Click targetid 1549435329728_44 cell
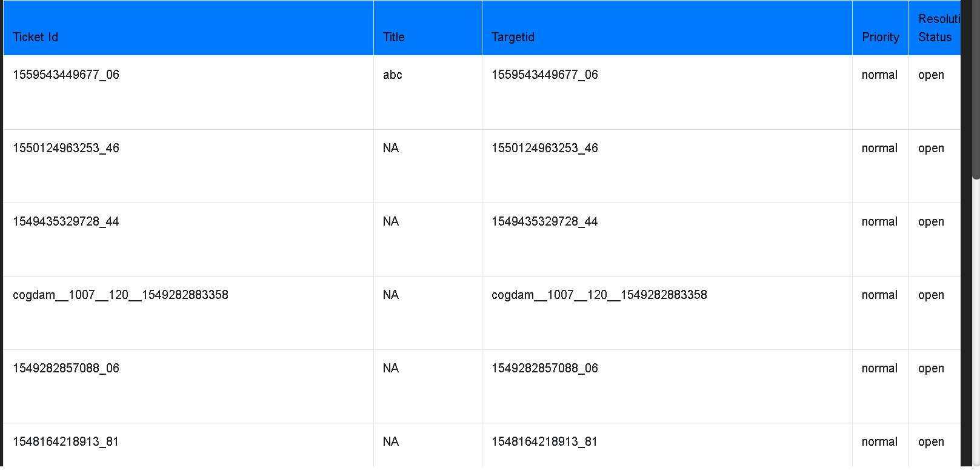The image size is (980, 470). (x=667, y=240)
